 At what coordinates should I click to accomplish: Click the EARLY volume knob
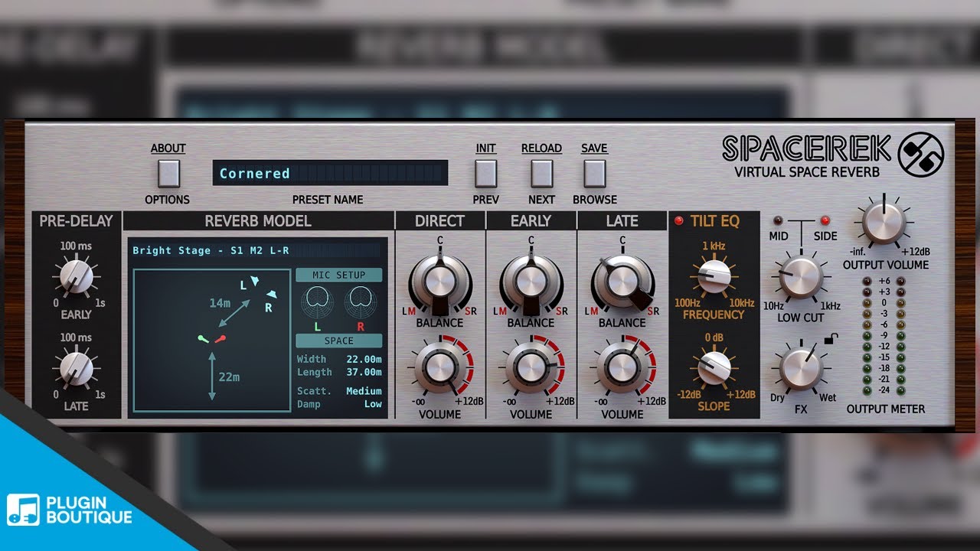click(530, 369)
